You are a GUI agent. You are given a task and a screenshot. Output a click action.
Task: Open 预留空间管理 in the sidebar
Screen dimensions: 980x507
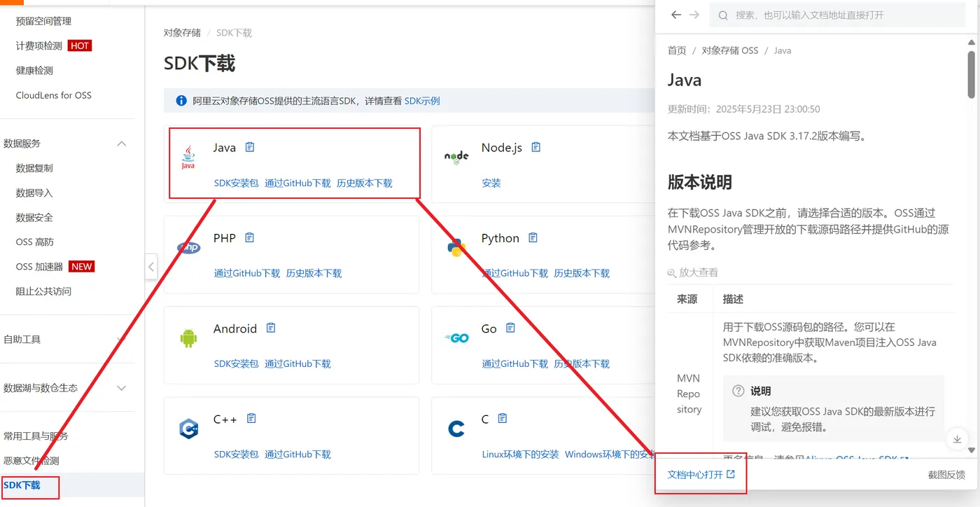(x=43, y=21)
